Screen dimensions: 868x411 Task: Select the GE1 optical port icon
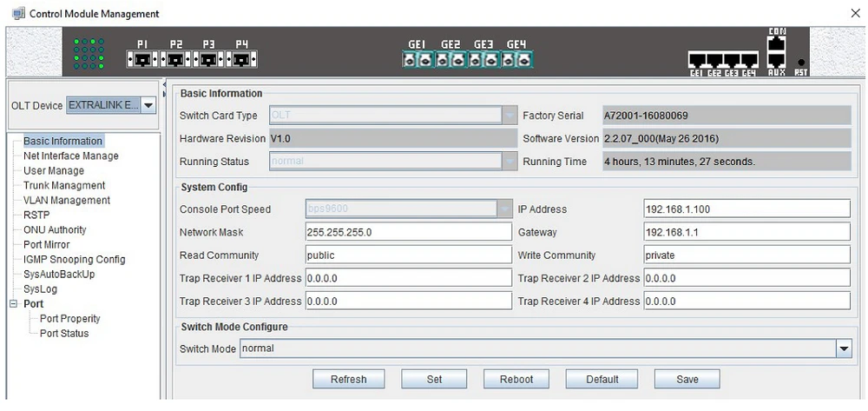(417, 61)
